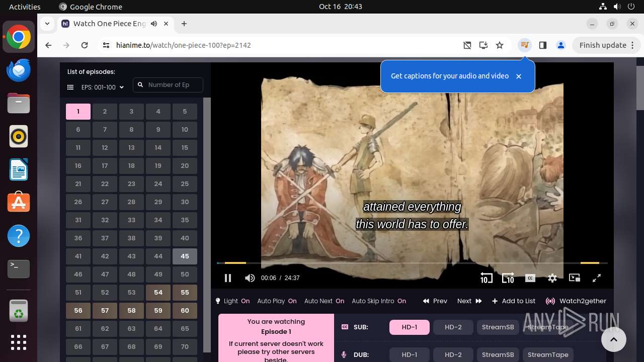
Task: Toggle closed captions CC button
Action: coord(530,278)
